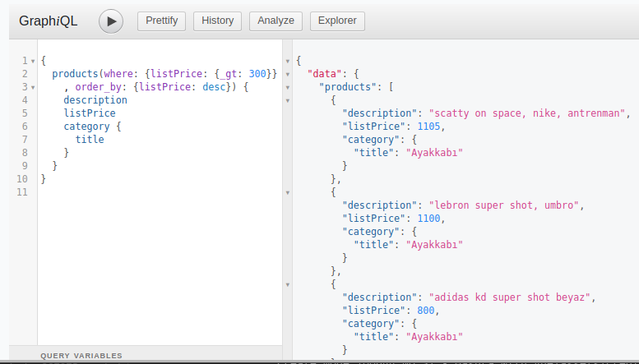Open the Explorer panel
This screenshot has width=639, height=364.
pyautogui.click(x=337, y=21)
